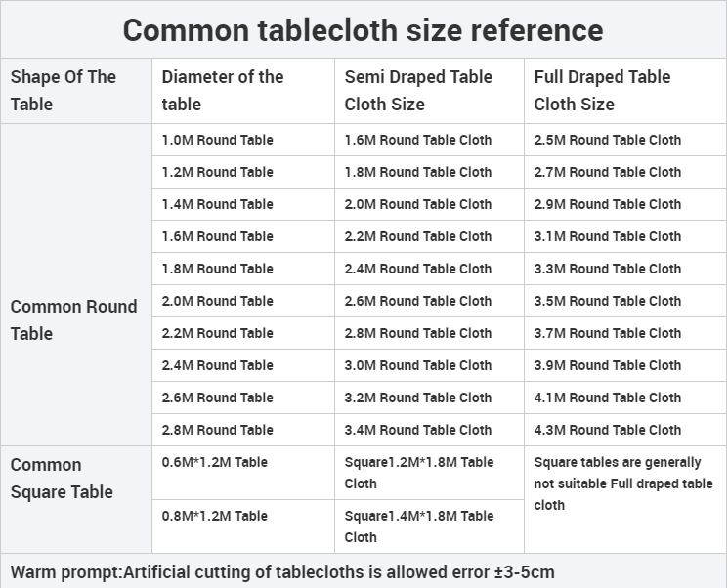Click "Full Draped Table Cloth Size" header
The width and height of the screenshot is (728, 588).
point(603,91)
